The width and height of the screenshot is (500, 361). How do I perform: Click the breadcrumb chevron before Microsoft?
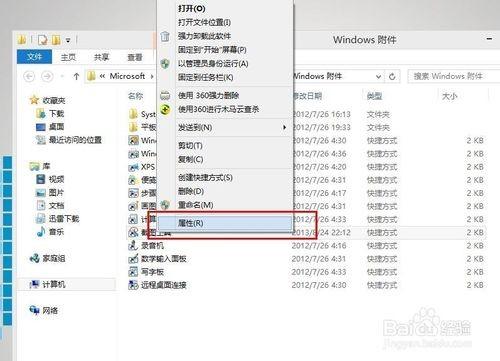click(102, 76)
